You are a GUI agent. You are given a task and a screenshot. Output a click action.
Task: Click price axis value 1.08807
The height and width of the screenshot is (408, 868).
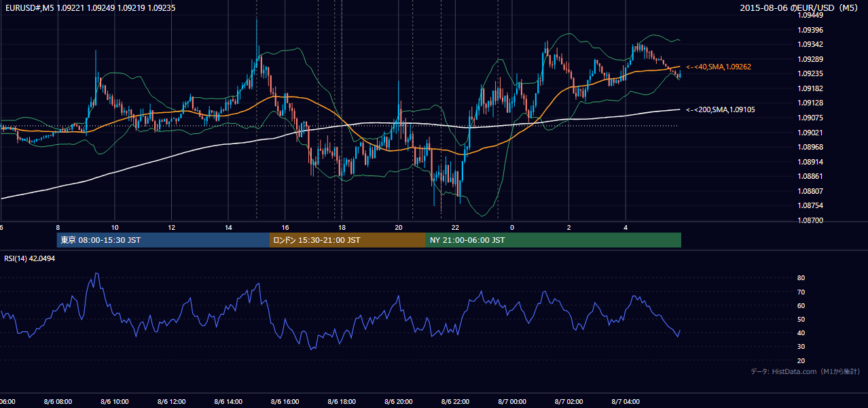tap(810, 191)
